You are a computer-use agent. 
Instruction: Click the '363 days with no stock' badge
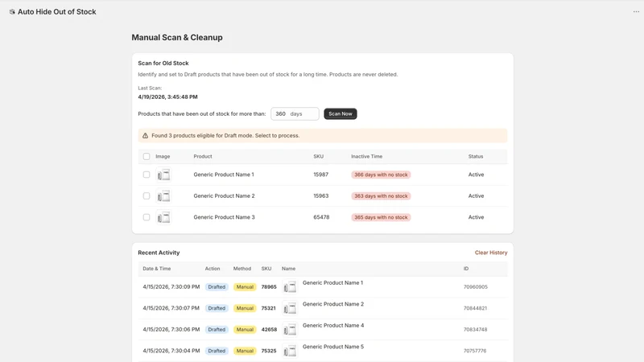pyautogui.click(x=381, y=195)
